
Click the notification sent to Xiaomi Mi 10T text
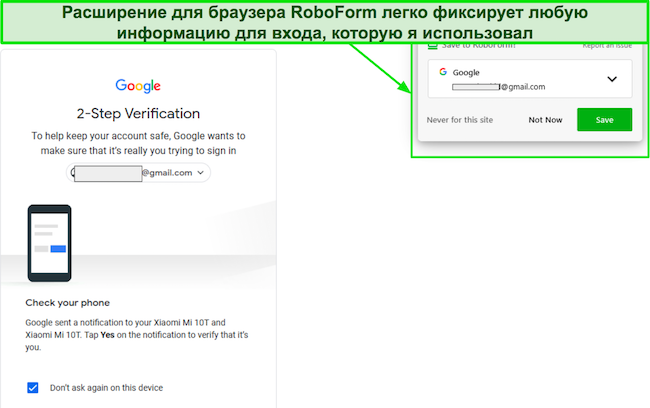click(x=137, y=335)
